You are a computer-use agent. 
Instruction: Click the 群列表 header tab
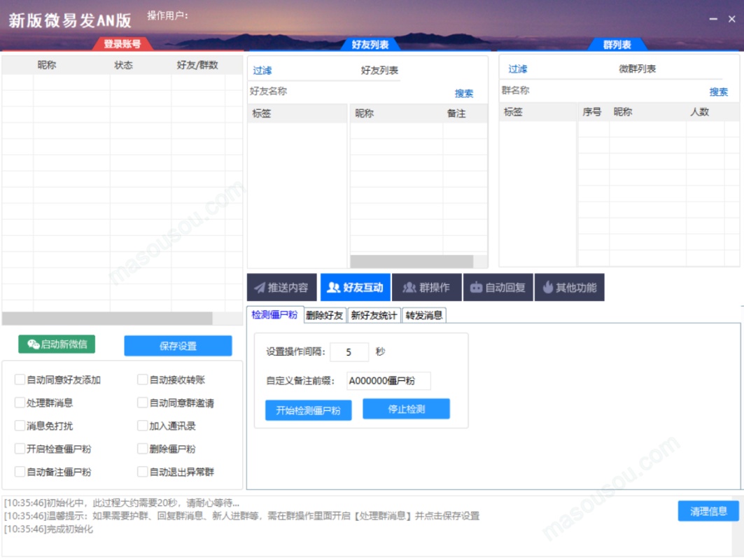point(617,45)
